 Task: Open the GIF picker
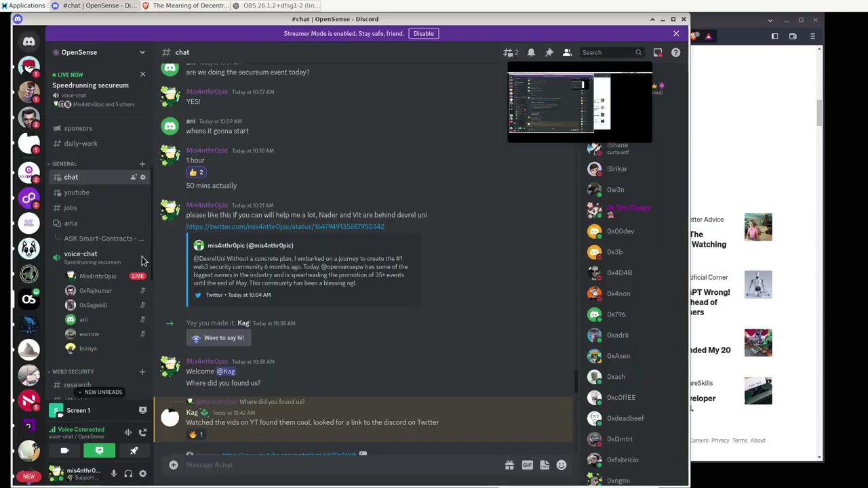(527, 465)
